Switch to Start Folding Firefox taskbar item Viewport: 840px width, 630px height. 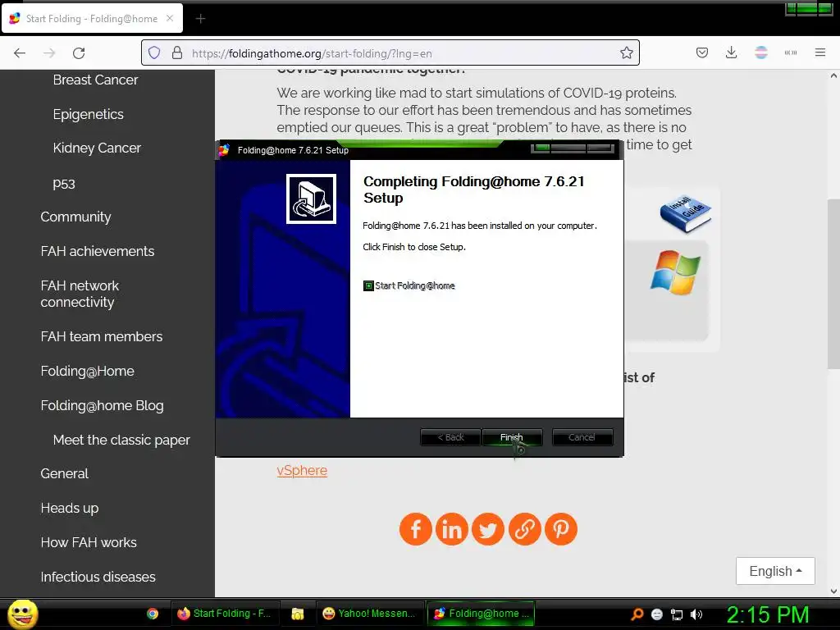[x=225, y=614]
